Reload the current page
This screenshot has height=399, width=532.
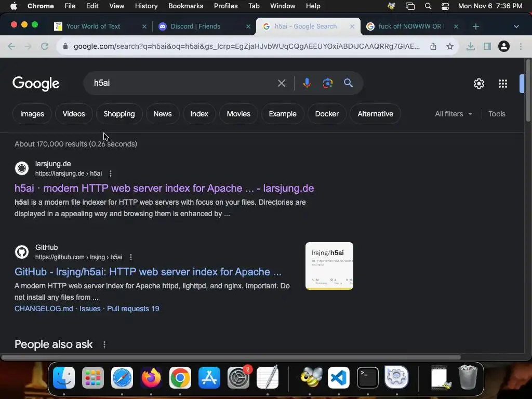click(45, 46)
